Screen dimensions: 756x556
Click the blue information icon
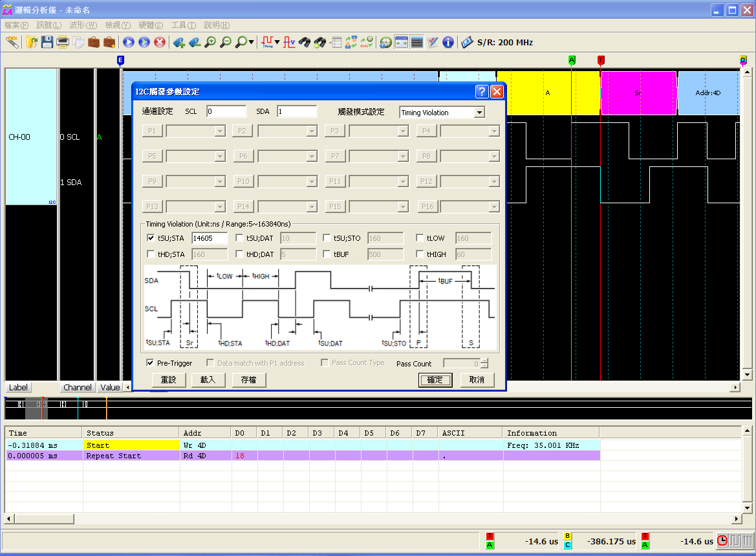pos(448,43)
